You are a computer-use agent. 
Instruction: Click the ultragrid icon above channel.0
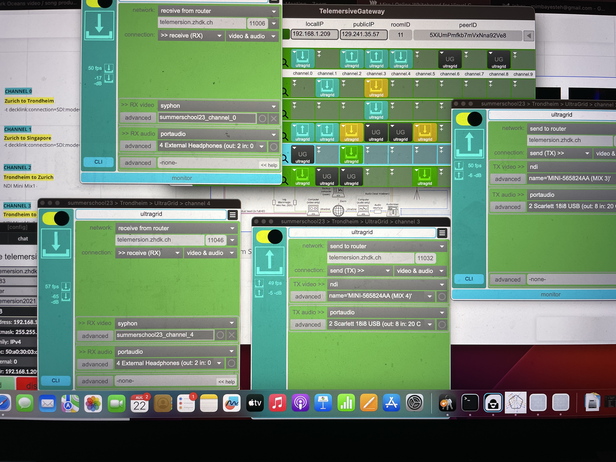[304, 60]
